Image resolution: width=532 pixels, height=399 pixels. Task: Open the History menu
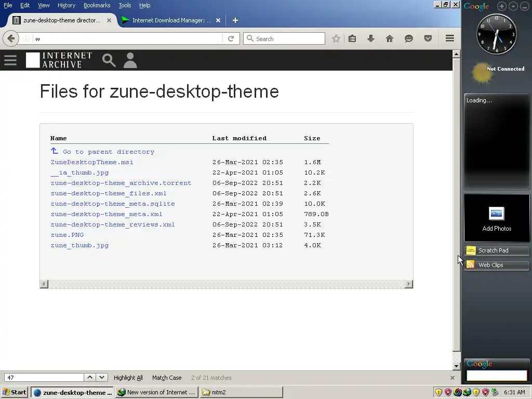tap(66, 5)
